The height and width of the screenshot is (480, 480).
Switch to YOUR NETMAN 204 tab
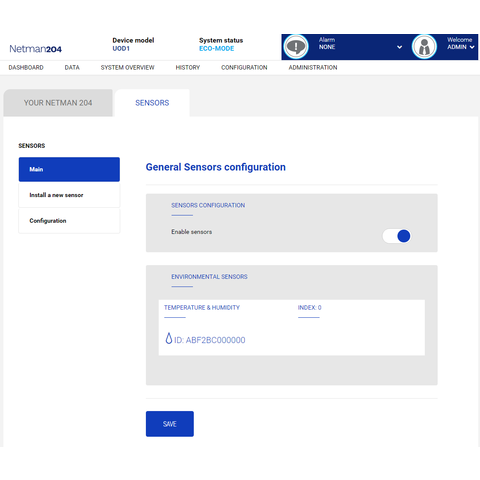click(58, 103)
